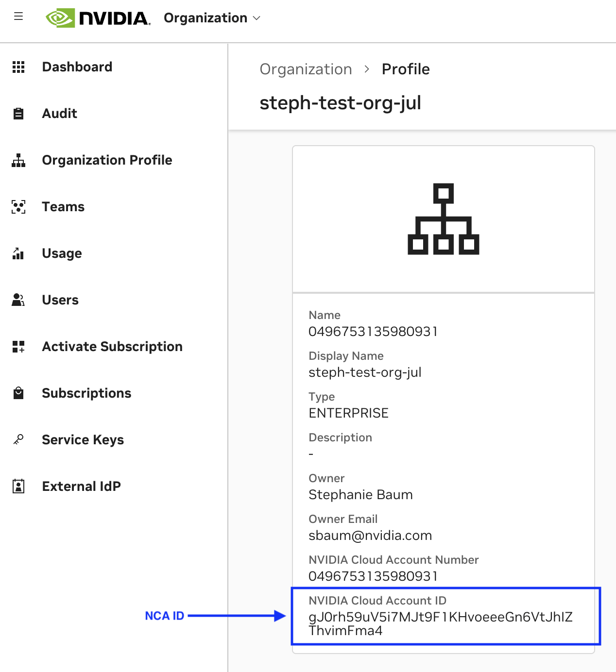This screenshot has height=672, width=616.
Task: Open the hamburger navigation menu
Action: [x=18, y=17]
